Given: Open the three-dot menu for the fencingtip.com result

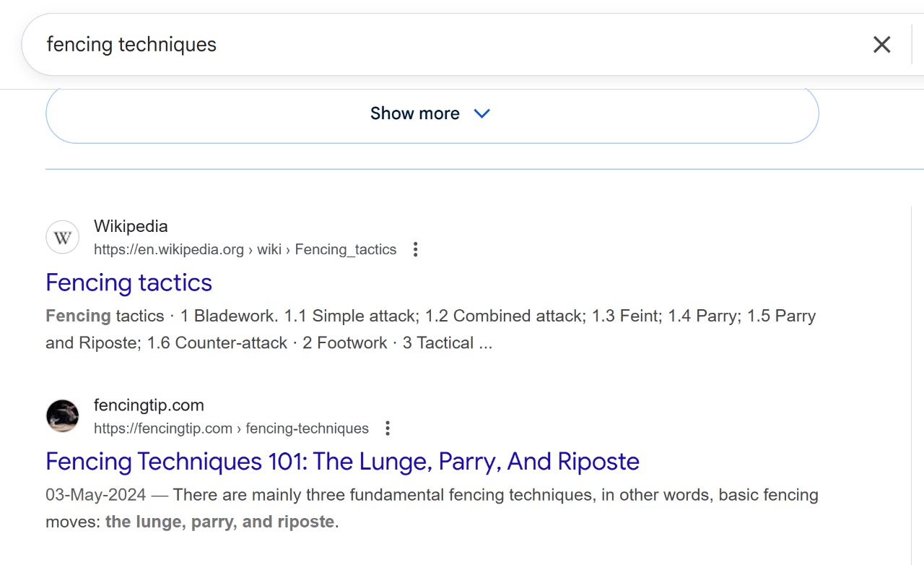Looking at the screenshot, I should coord(388,429).
